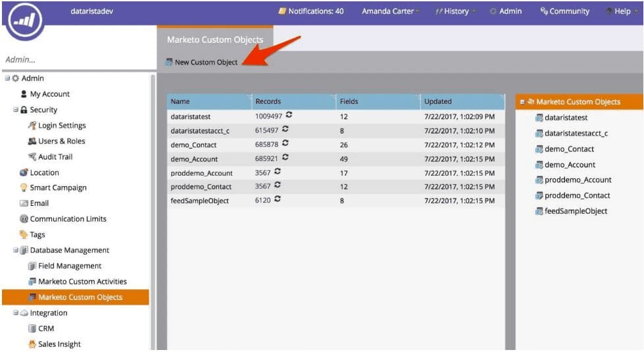
Task: Click the Login Settings keys icon
Action: point(32,125)
